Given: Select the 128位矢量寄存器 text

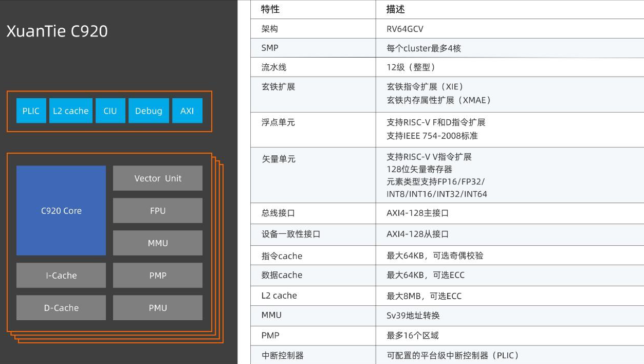Looking at the screenshot, I should click(x=419, y=169).
